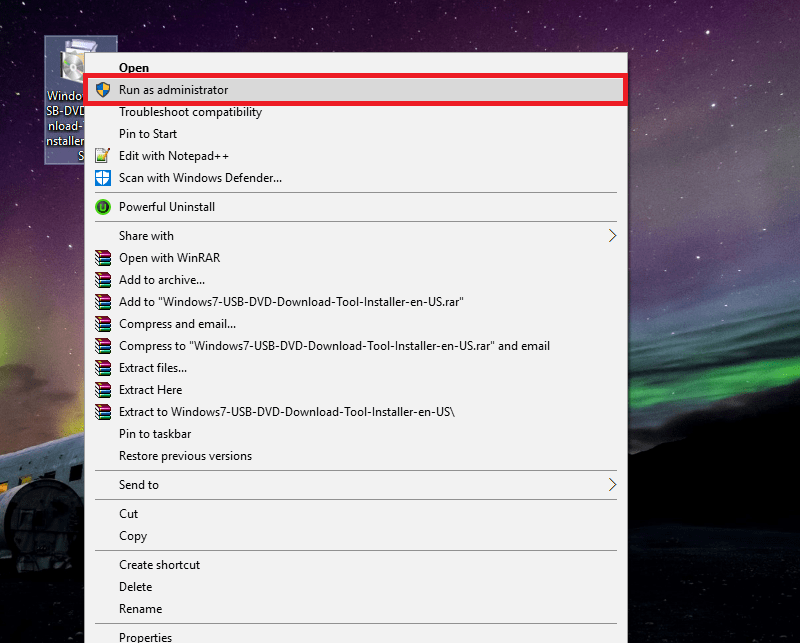Choose Open with WinRAR

[356, 258]
